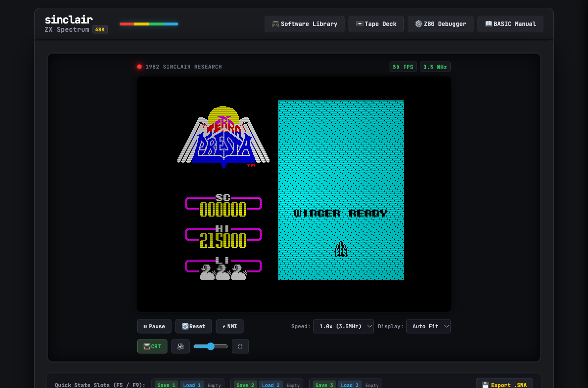The width and height of the screenshot is (588, 388).
Task: Save state to slot 3
Action: 324,385
